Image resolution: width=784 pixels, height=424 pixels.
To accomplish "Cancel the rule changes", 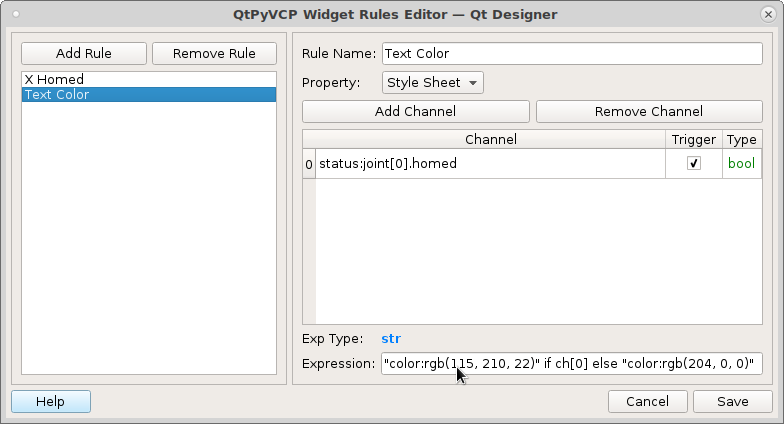I will tap(648, 402).
